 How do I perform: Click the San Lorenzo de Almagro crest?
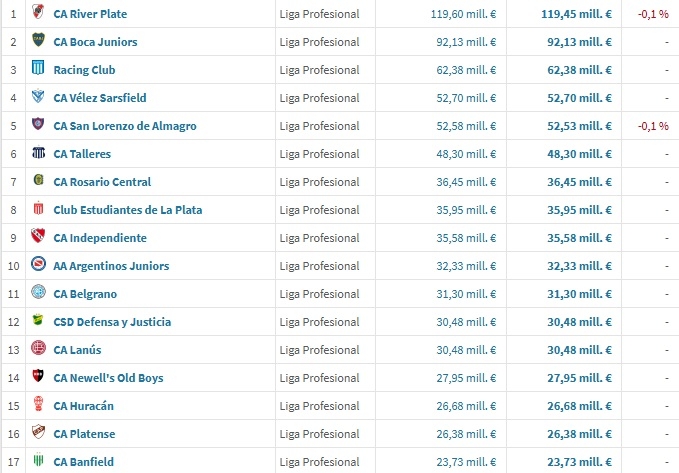point(38,126)
